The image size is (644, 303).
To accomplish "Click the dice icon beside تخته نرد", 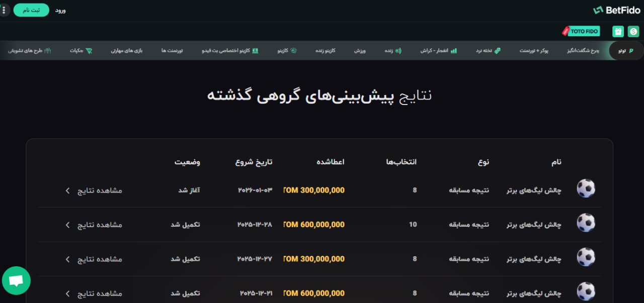I will 498,50.
